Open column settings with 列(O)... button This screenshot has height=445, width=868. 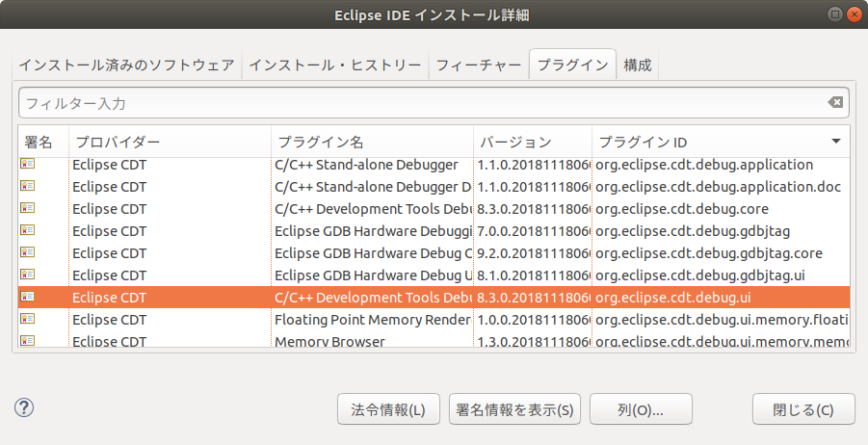(x=641, y=409)
